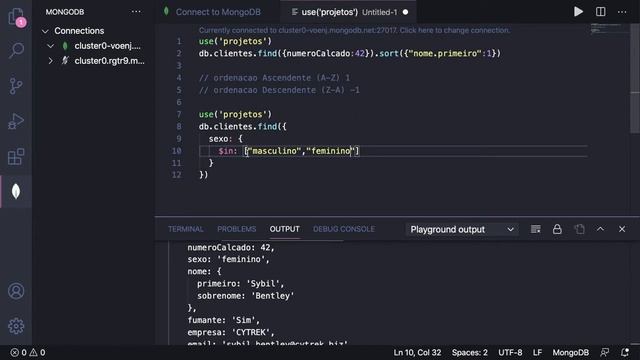Maximize the panel with the up chevron
This screenshot has height=360, width=640.
[x=600, y=229]
